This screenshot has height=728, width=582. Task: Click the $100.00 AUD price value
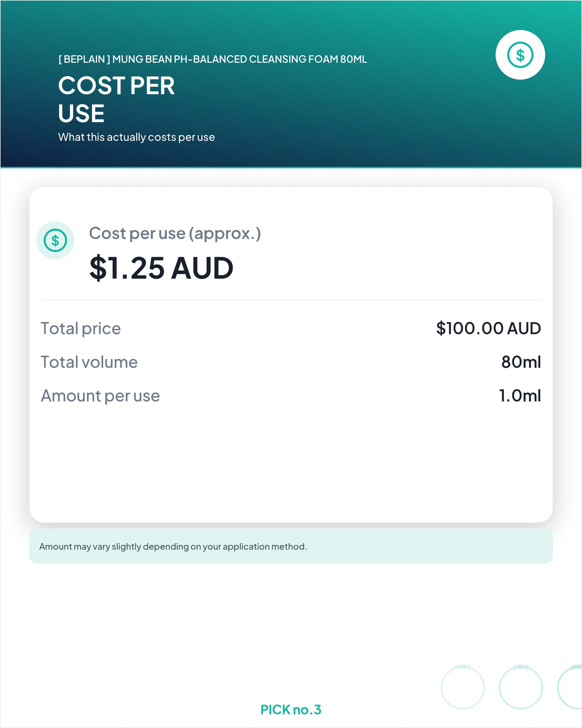488,329
